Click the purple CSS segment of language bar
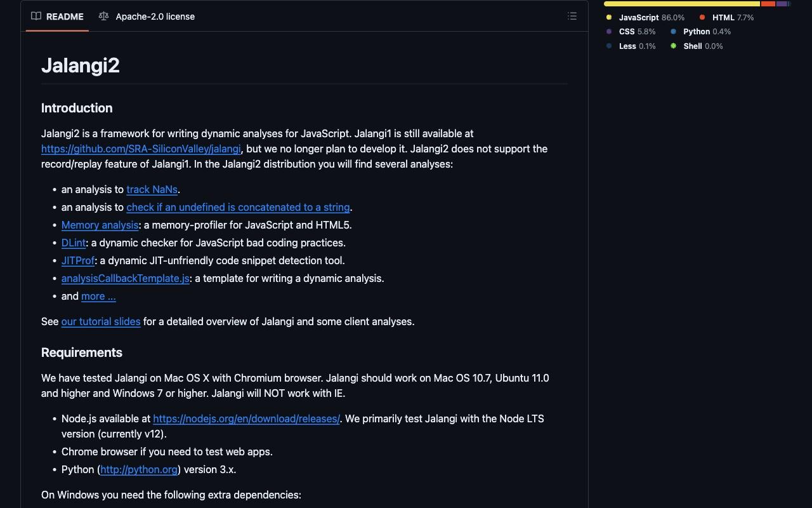The height and width of the screenshot is (508, 812). (782, 4)
